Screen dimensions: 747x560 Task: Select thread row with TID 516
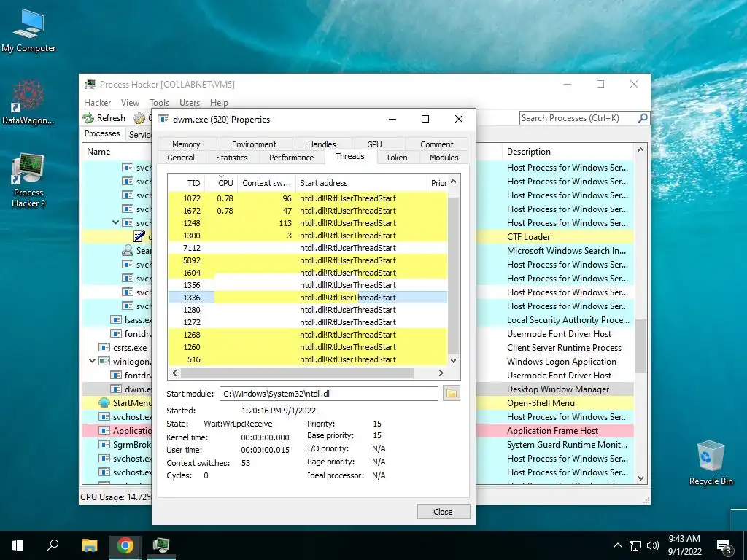[x=308, y=359]
